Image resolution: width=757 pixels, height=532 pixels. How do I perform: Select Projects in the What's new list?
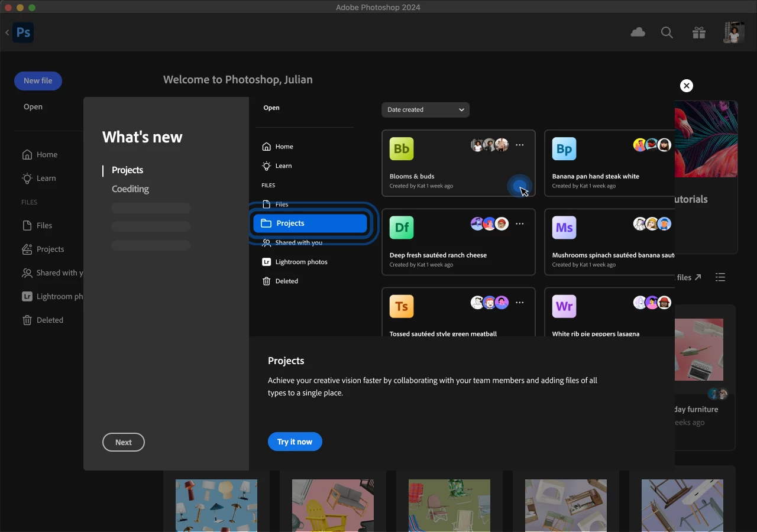[x=127, y=170]
